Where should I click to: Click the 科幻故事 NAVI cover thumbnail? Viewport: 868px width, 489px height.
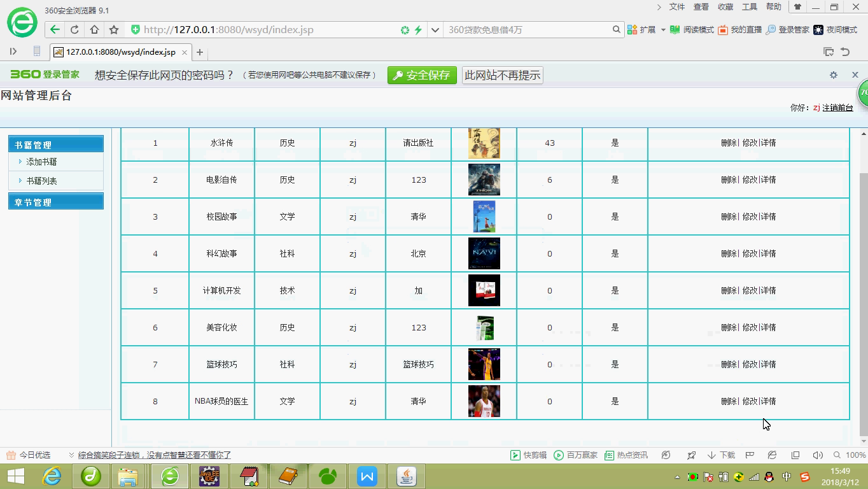484,253
